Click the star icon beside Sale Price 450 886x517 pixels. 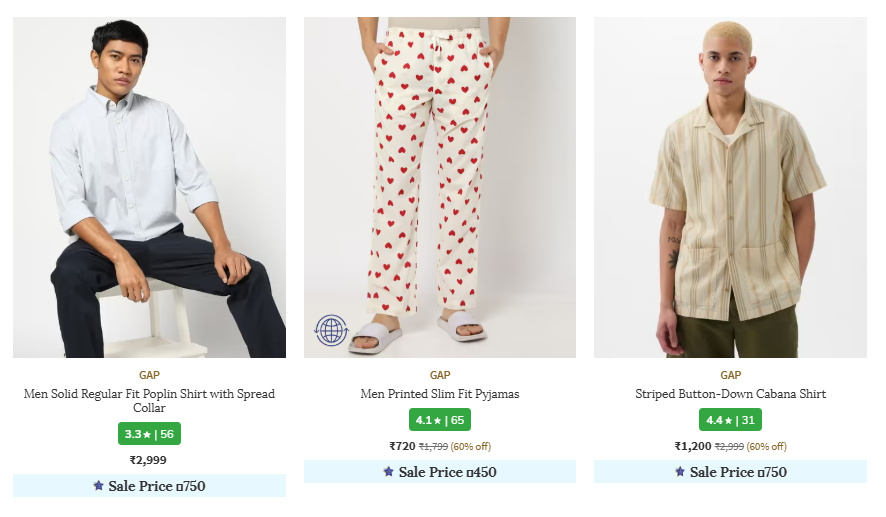tap(388, 472)
